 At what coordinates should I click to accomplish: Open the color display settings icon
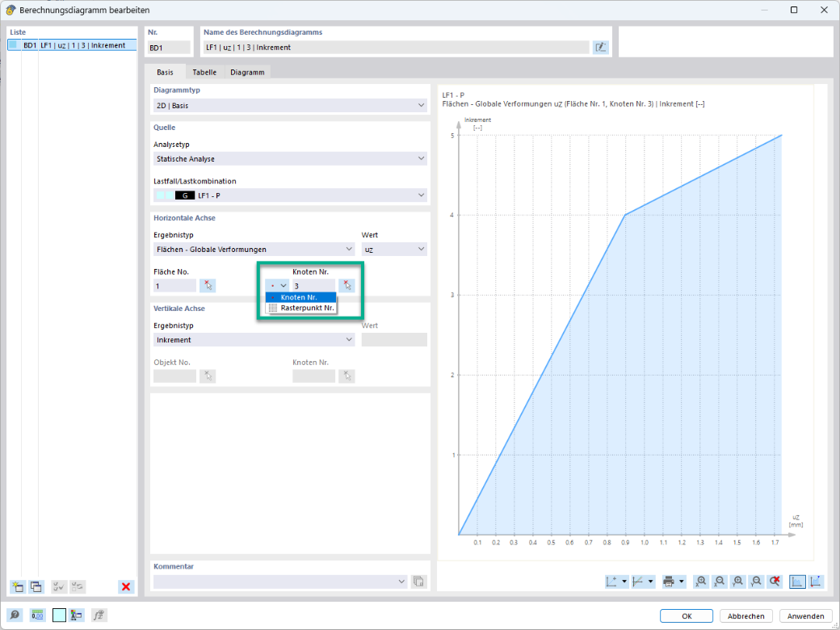tap(77, 615)
